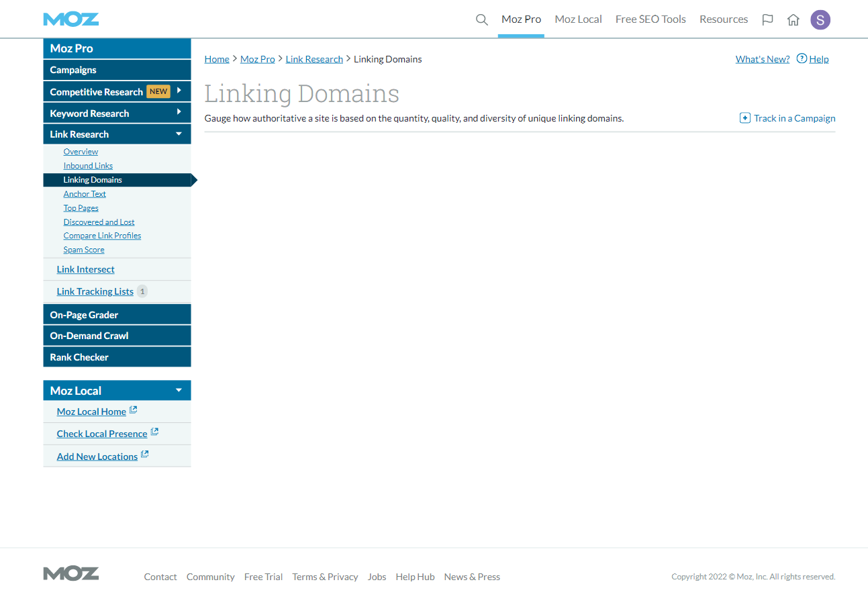Click the copyright 2022 Moz text
Viewport: 868px width, 611px height.
[x=753, y=577]
